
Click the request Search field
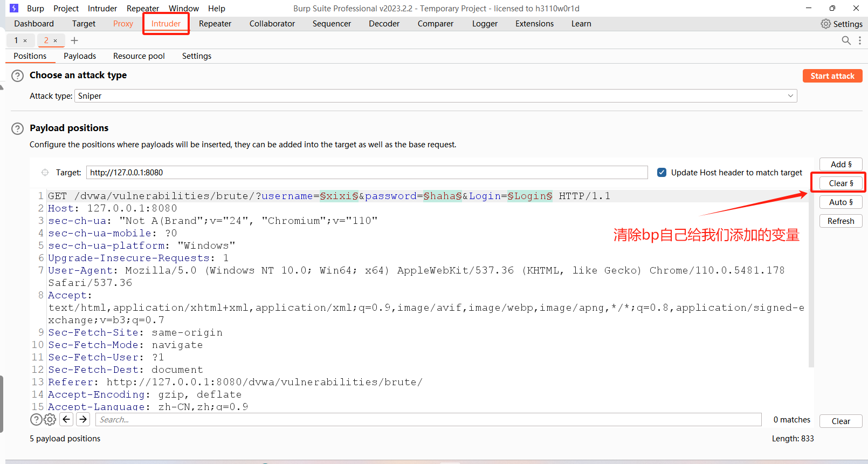[x=429, y=420]
